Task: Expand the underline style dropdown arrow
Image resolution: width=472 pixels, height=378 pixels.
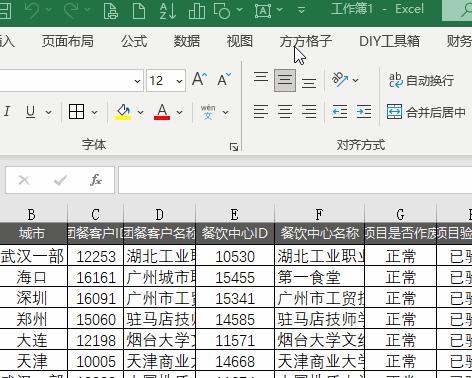Action: pos(49,112)
